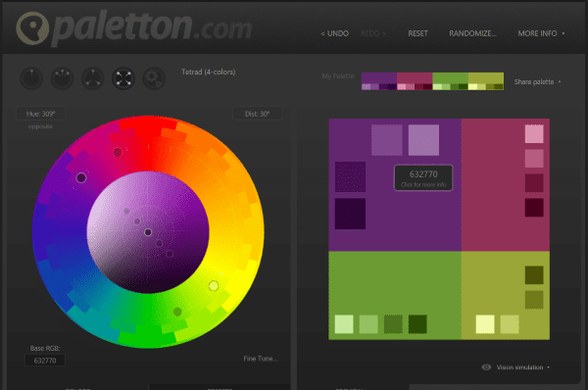588x390 pixels.
Task: Click the medium olive swatch below dark olive
Action: pos(534,300)
